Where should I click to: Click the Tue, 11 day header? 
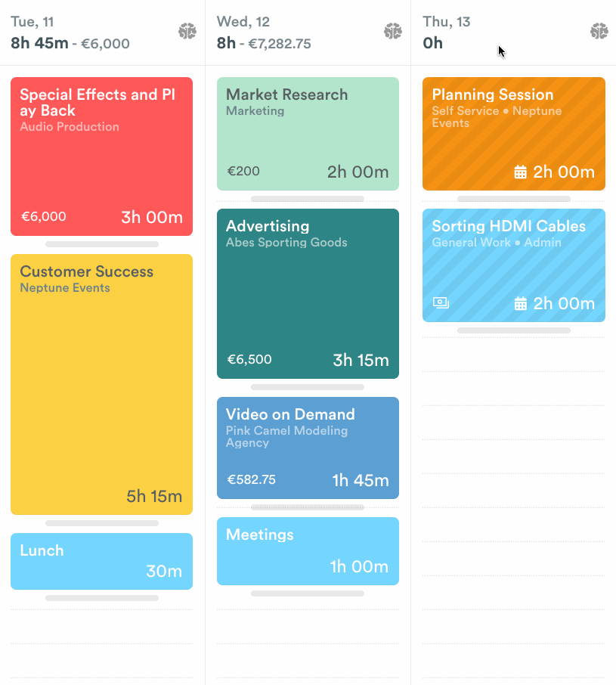33,22
